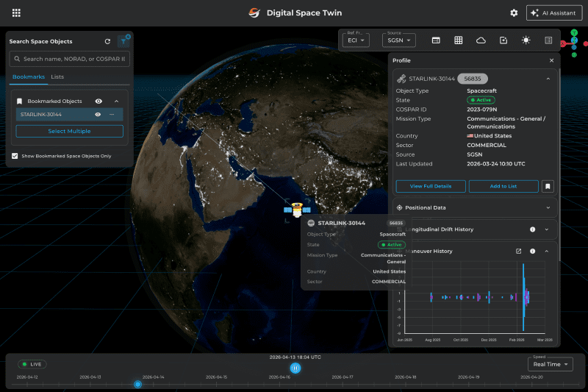Click the United States country value in the Profile card
The width and height of the screenshot is (588, 392).
click(489, 136)
